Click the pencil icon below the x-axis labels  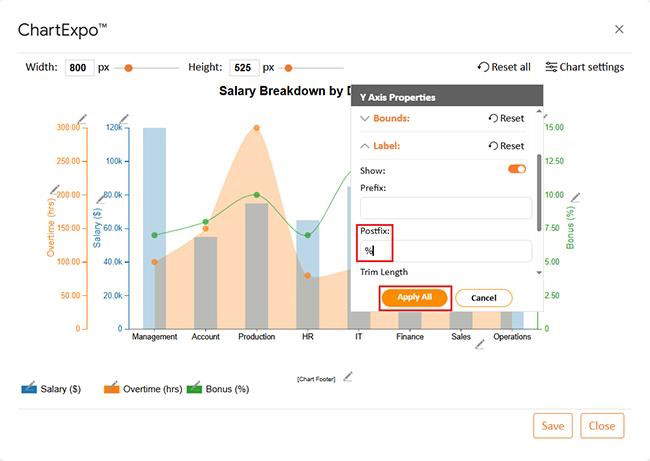480,344
